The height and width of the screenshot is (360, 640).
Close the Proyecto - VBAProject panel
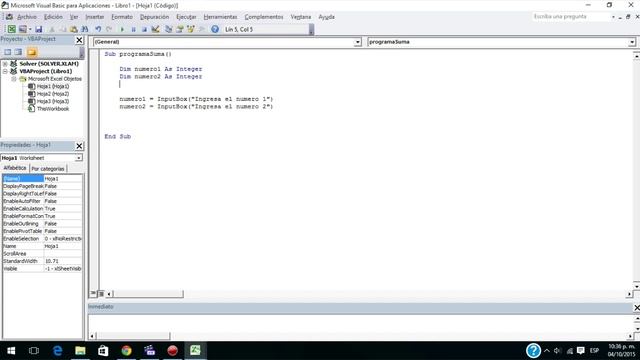coord(79,40)
